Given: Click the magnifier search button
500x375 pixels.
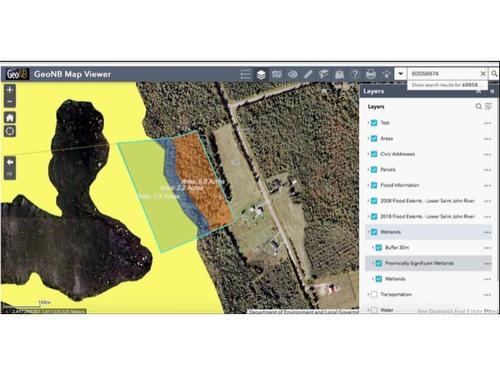Looking at the screenshot, I should pyautogui.click(x=494, y=74).
